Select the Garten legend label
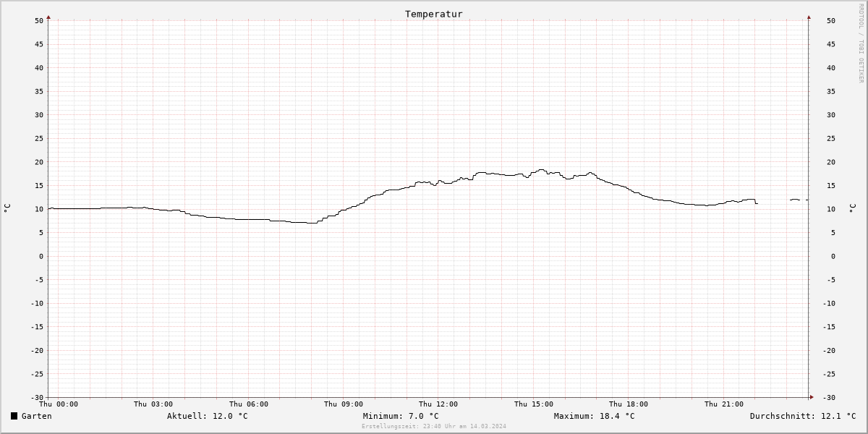868x434 pixels. coord(36,416)
